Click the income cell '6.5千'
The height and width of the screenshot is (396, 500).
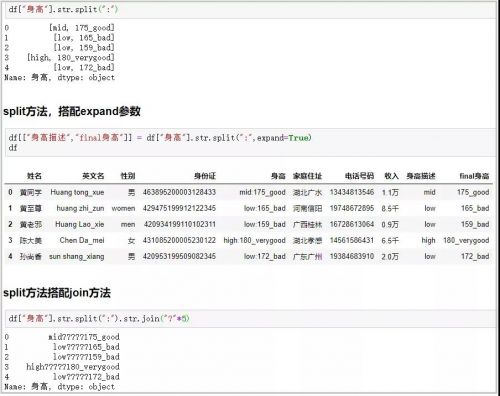click(x=390, y=240)
